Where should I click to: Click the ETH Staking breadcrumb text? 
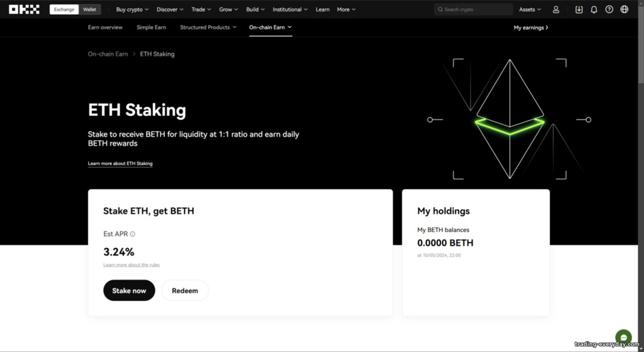click(157, 54)
